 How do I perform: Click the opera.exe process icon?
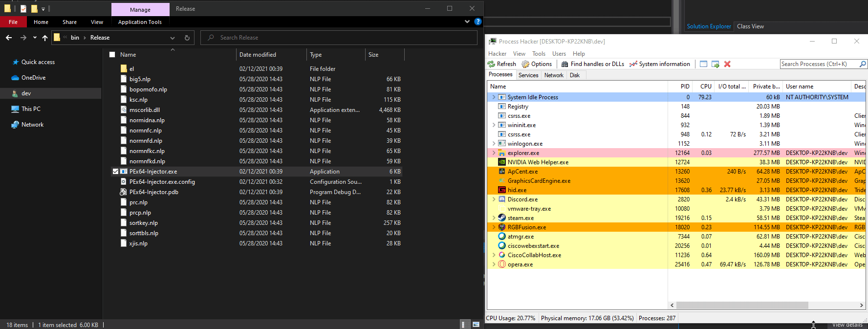pyautogui.click(x=501, y=264)
